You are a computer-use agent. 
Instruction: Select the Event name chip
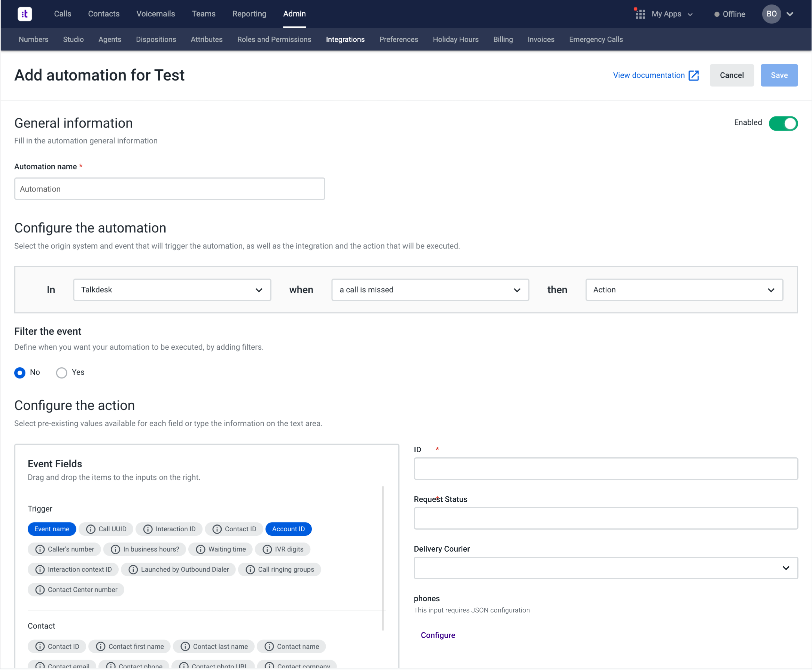click(52, 529)
